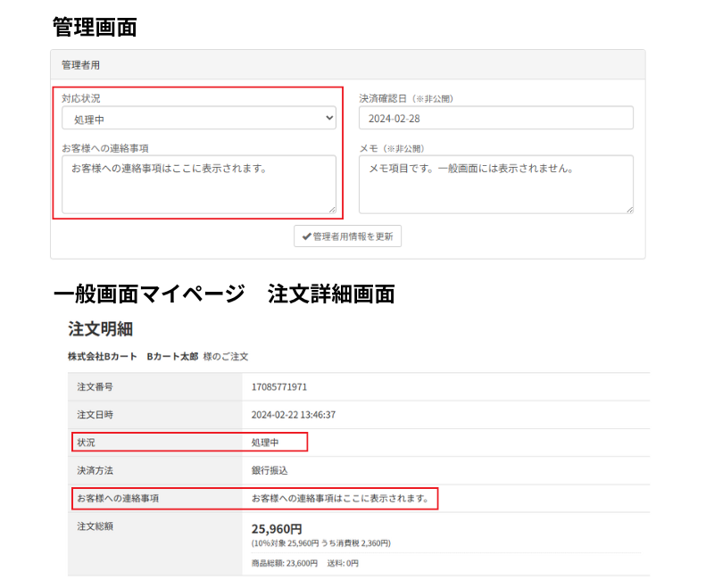This screenshot has height=588, width=714.
Task: Click the customer name 株式会社Bカート Bカート太郎
Action: click(133, 356)
